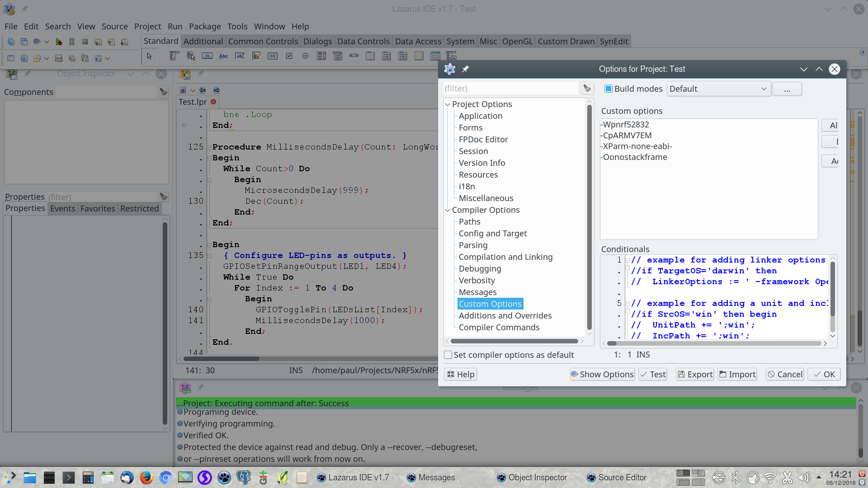This screenshot has width=868, height=488.
Task: Click the Test button in options dialog
Action: 653,375
